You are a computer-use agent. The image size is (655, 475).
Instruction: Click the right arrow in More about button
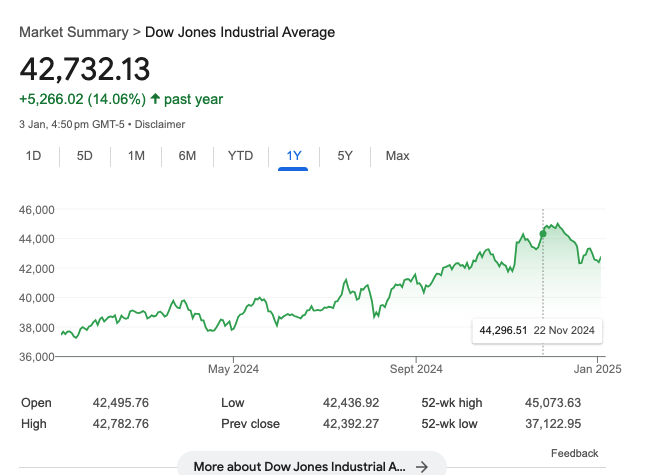coord(422,466)
